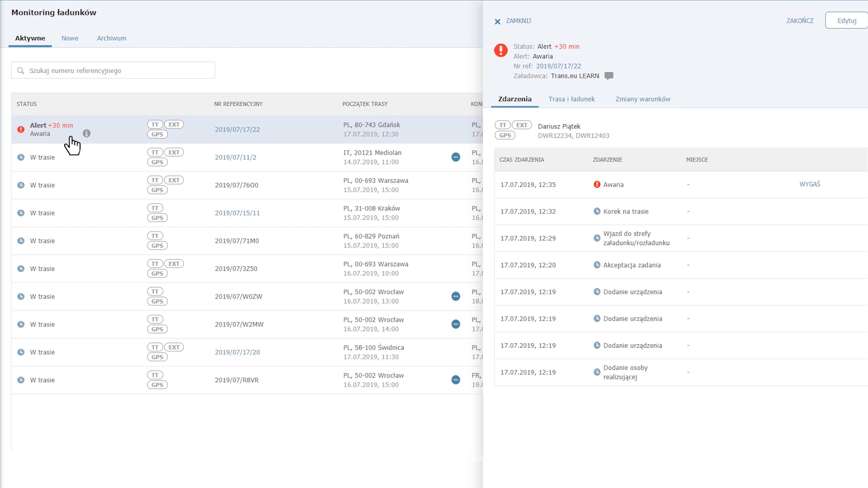Click the large red alert icon in details panel
The width and height of the screenshot is (868, 488).
pos(501,50)
